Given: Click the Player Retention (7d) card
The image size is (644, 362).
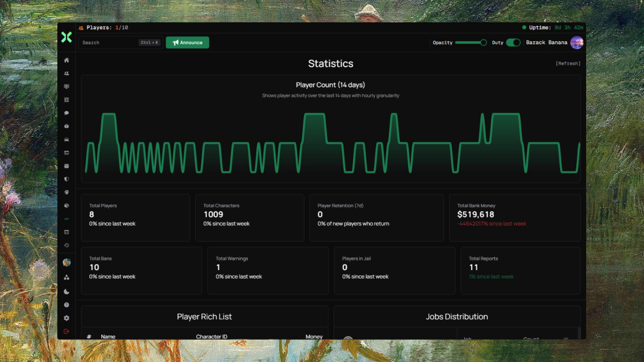Looking at the screenshot, I should pos(376,218).
